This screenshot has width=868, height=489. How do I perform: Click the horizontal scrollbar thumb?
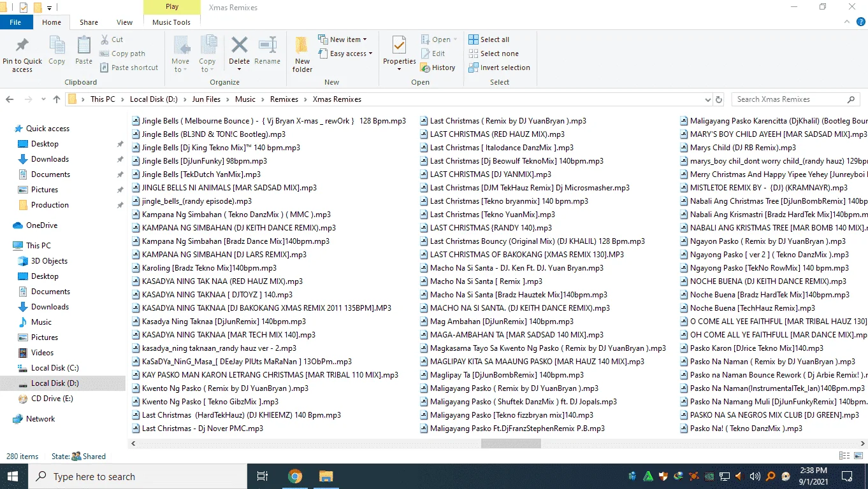(511, 443)
